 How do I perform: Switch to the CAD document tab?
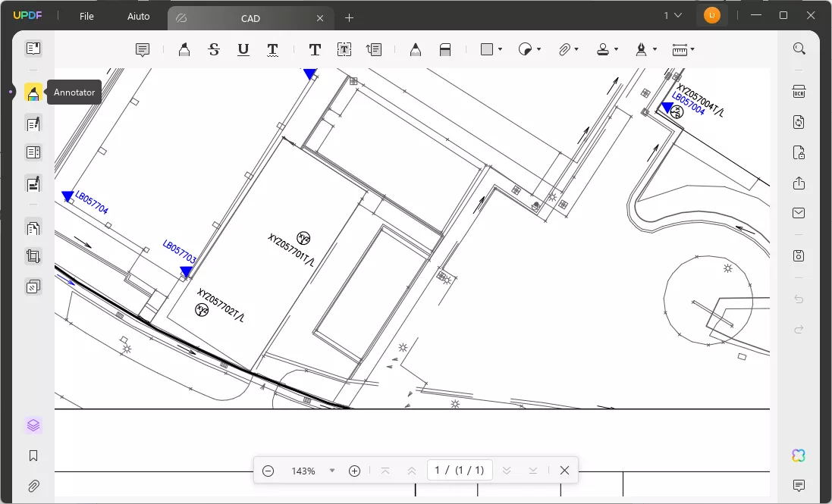(250, 18)
